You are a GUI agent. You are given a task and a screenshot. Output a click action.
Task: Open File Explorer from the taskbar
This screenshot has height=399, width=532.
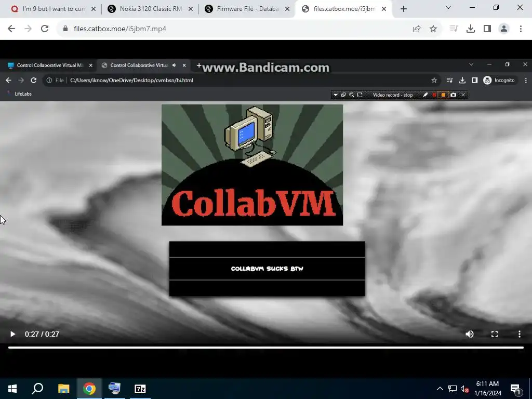point(63,389)
